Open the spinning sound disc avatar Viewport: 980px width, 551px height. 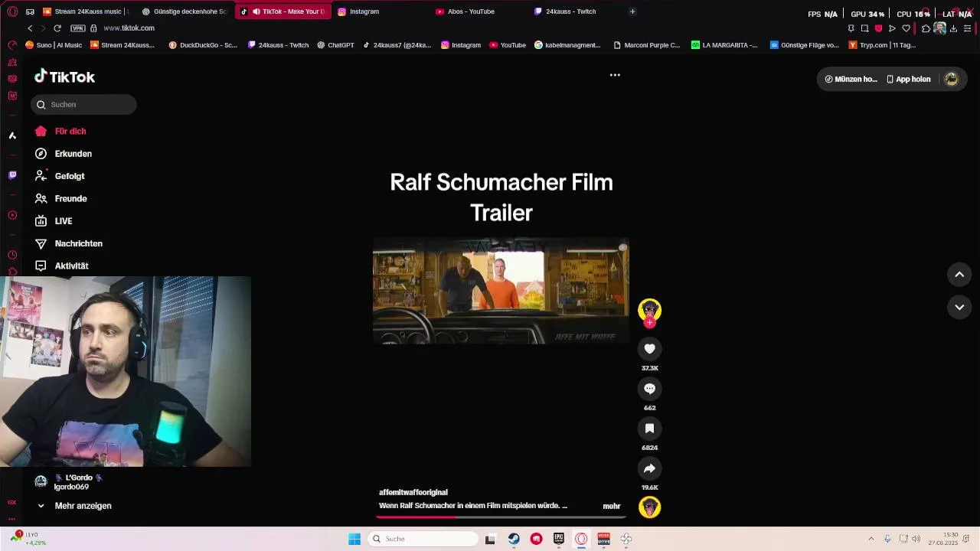point(649,507)
